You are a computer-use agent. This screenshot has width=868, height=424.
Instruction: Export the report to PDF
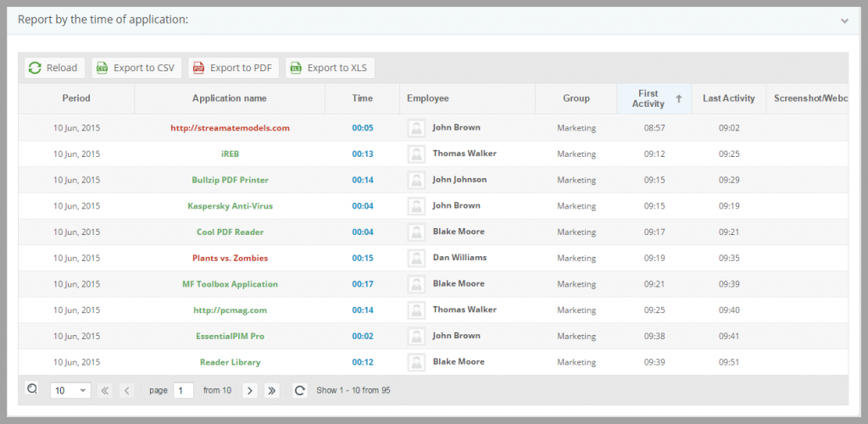tap(233, 68)
